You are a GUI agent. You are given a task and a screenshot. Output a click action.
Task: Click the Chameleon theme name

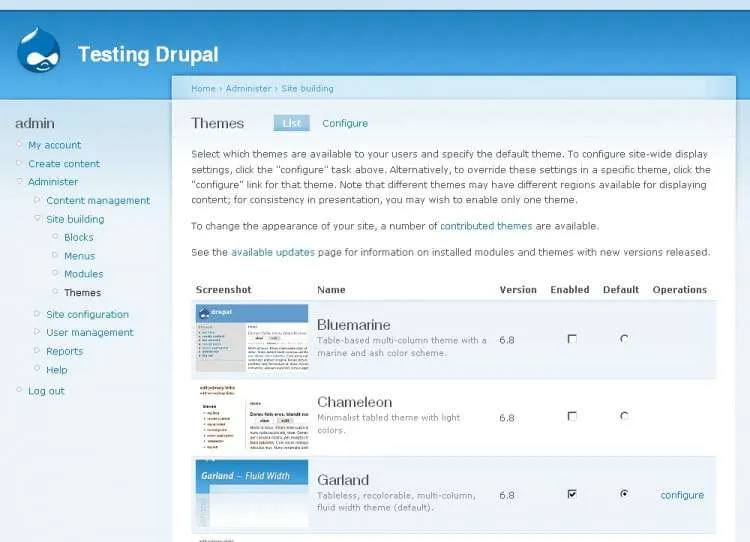(354, 402)
